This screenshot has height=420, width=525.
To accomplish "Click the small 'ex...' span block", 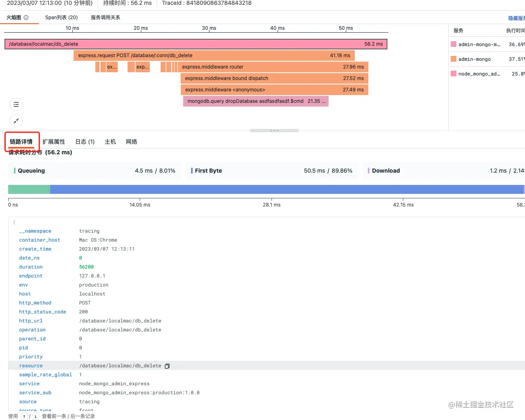I will 112,67.
